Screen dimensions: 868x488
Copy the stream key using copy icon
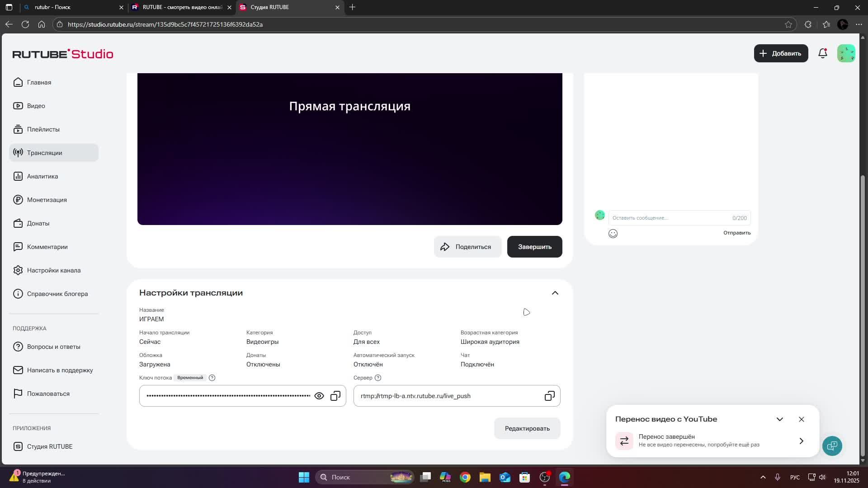tap(335, 395)
